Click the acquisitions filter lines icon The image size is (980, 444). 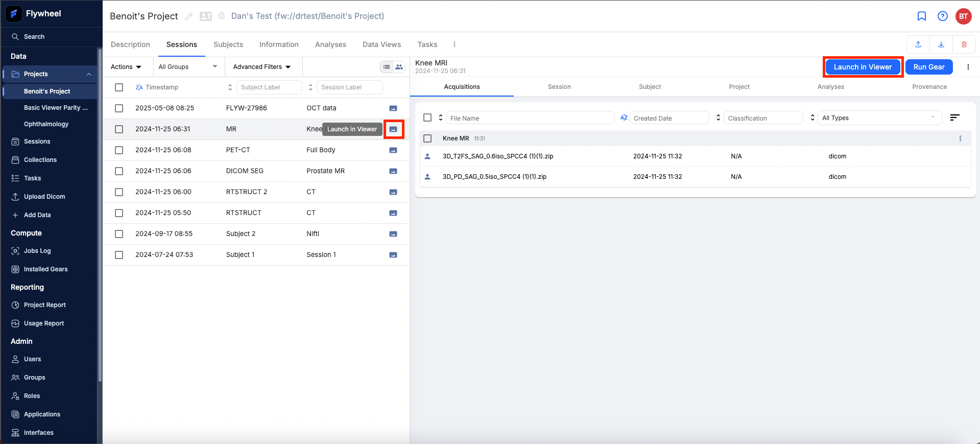click(954, 118)
